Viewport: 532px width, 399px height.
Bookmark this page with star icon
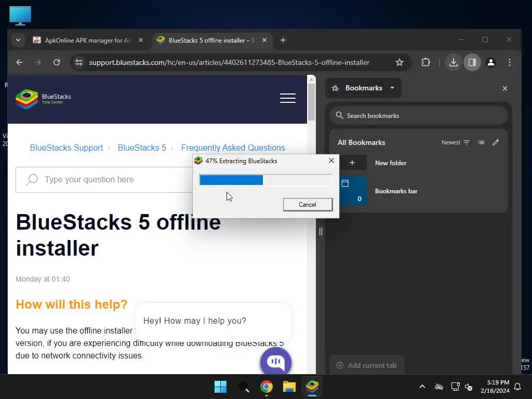tap(400, 62)
